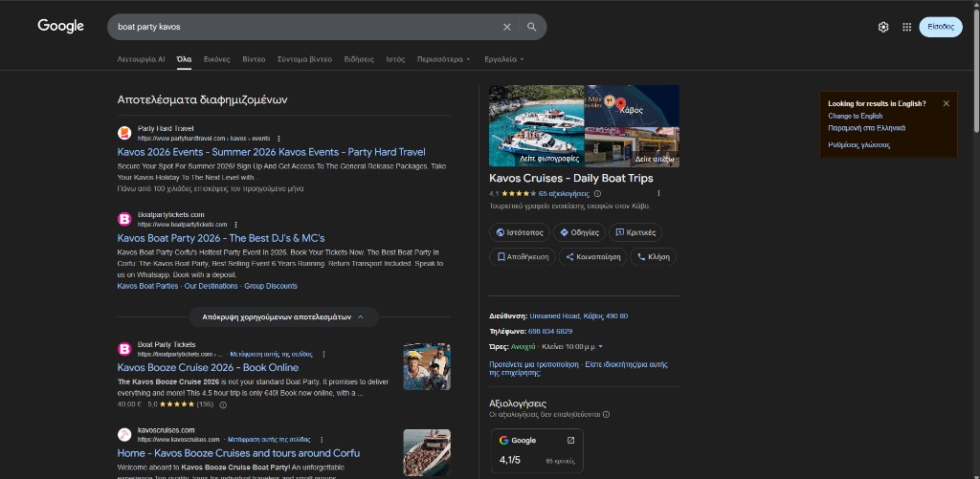The height and width of the screenshot is (479, 980).
Task: Click the Κοινοποίηση share button
Action: click(592, 256)
